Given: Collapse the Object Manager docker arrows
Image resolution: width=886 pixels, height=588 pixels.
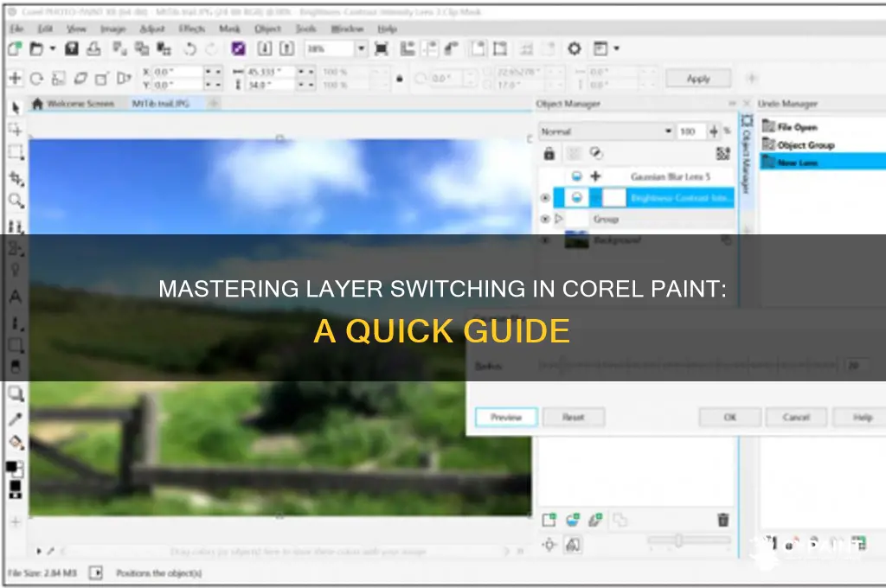Looking at the screenshot, I should click(x=732, y=104).
